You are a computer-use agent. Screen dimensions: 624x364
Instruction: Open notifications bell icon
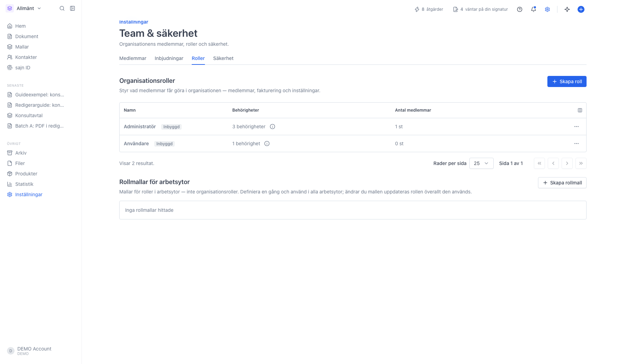click(x=534, y=9)
